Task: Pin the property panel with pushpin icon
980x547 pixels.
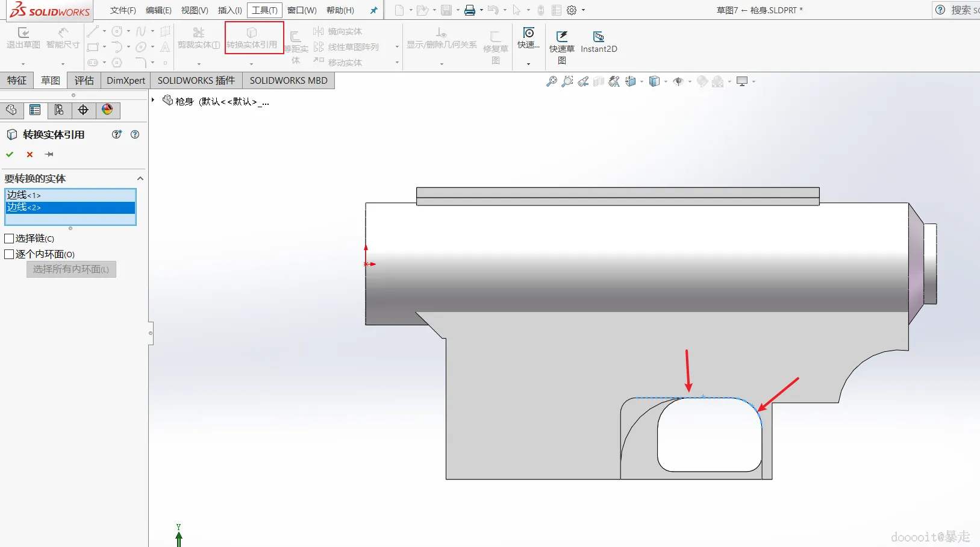Action: pos(49,155)
